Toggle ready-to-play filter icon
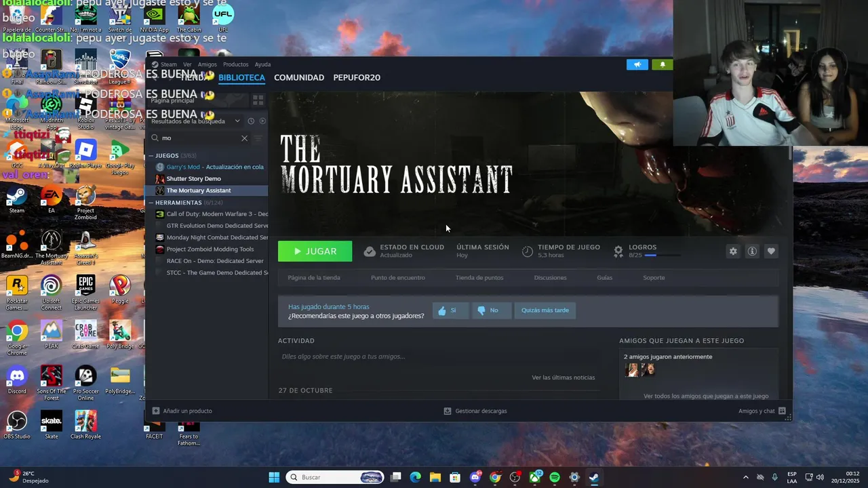 [262, 121]
